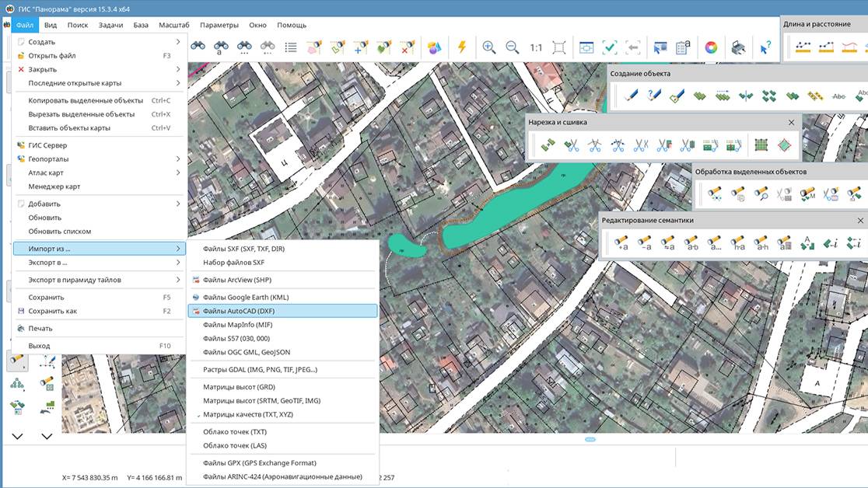The image size is (868, 488).
Task: Click the add semantics '+a' icon
Action: (x=621, y=242)
